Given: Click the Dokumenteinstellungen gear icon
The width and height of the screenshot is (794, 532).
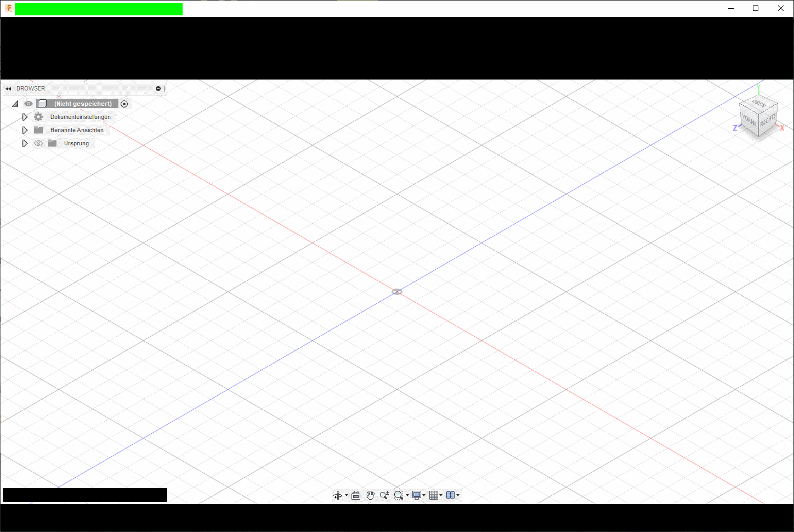Looking at the screenshot, I should point(38,117).
